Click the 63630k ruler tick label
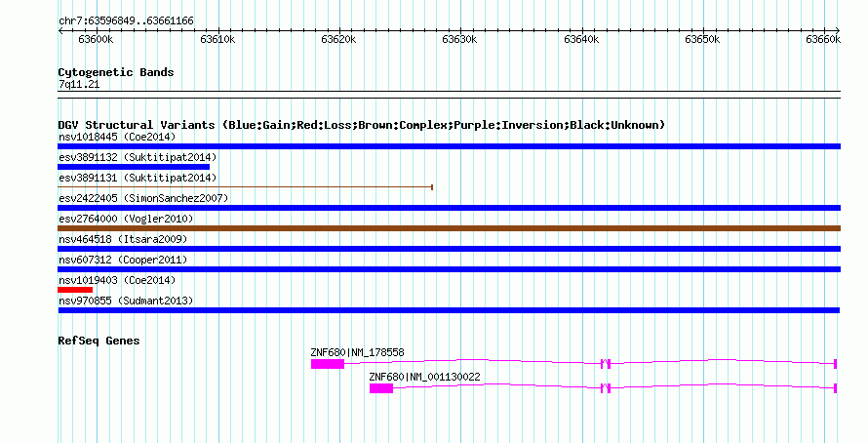The image size is (868, 443). coord(459,39)
